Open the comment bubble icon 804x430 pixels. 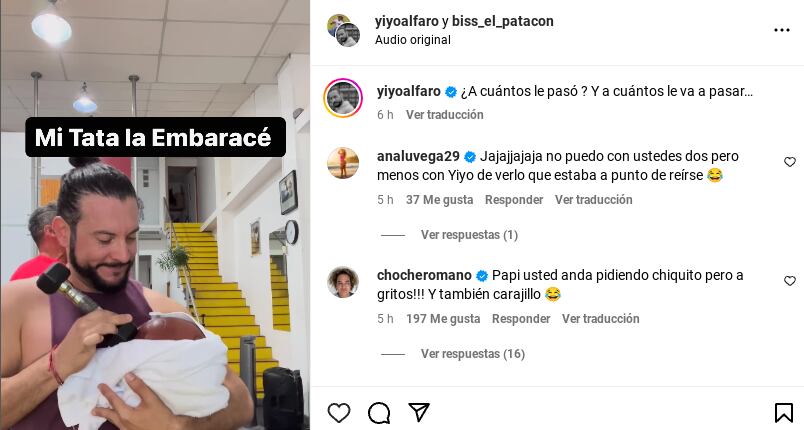pos(379,413)
